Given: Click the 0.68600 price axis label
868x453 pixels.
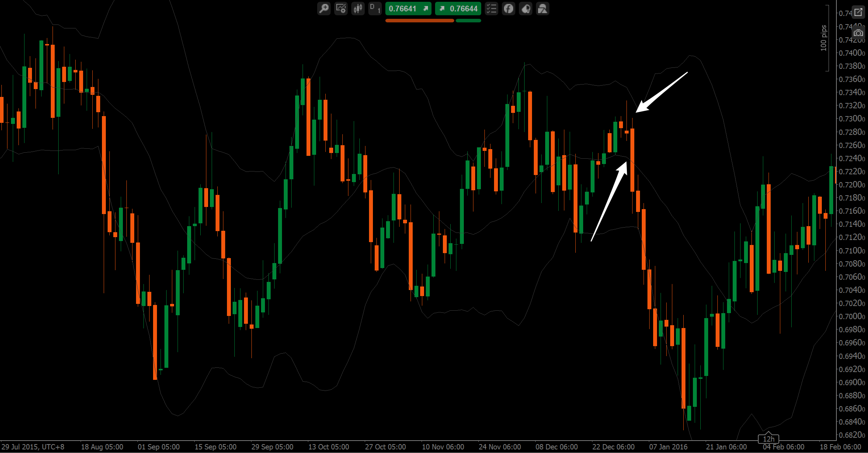Looking at the screenshot, I should (x=852, y=409).
